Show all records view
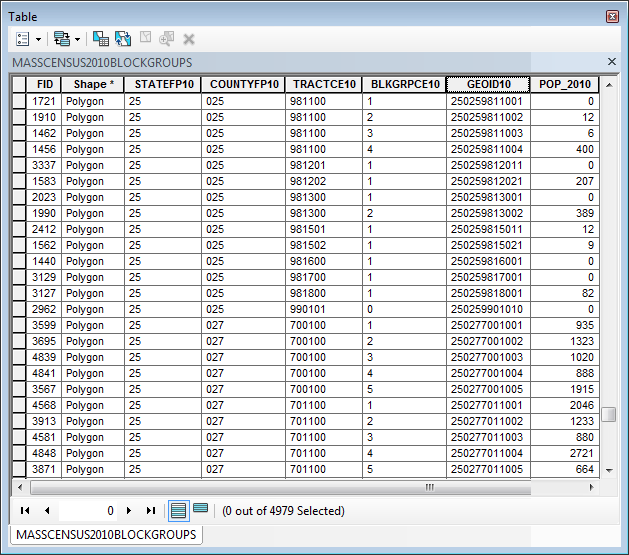This screenshot has width=629, height=555. (179, 510)
